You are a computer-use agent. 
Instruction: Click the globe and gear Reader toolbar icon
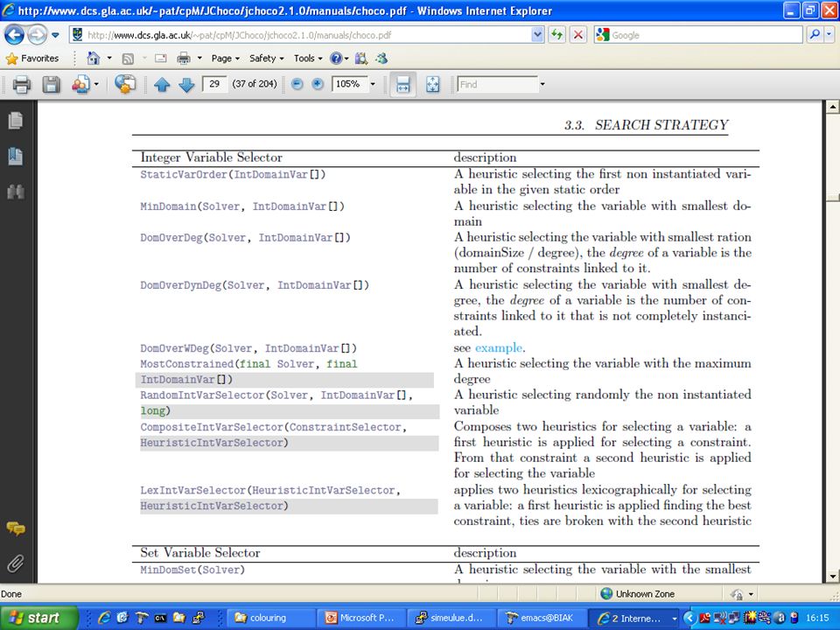(125, 84)
